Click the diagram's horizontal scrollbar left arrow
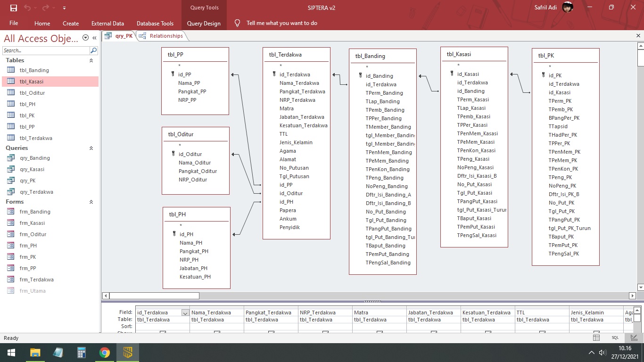Screen dimensions: 644x362 coord(106,296)
